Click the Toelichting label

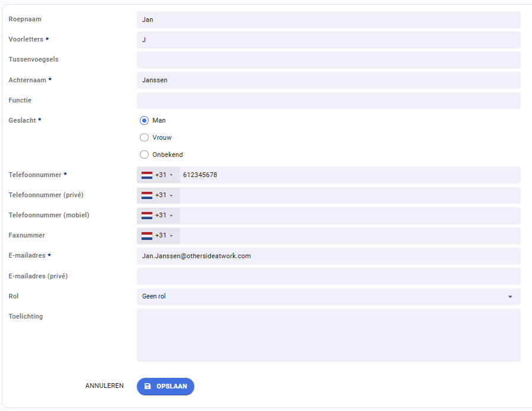coord(26,316)
